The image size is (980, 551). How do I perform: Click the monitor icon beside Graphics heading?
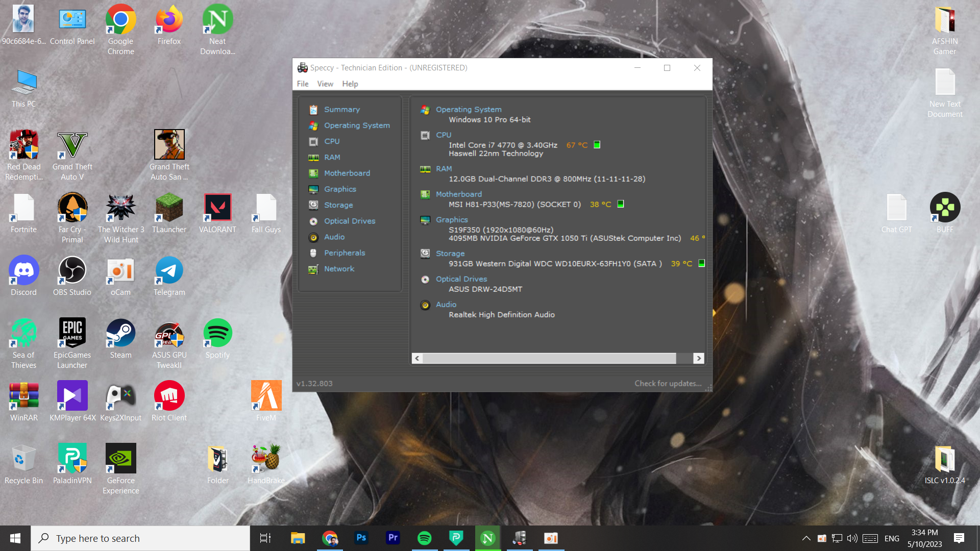(425, 220)
